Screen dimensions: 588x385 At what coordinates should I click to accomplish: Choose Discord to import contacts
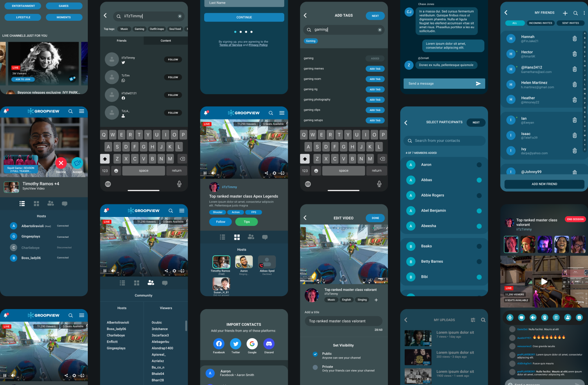[269, 344]
